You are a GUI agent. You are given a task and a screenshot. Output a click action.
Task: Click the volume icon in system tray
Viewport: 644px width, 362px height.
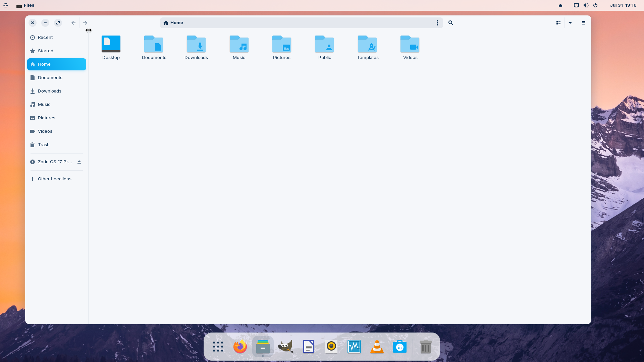pos(586,5)
